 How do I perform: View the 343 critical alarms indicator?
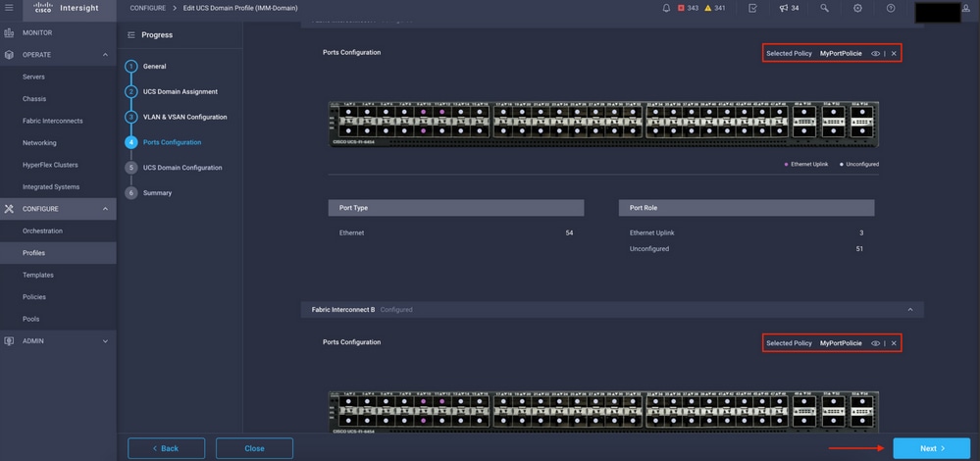(688, 8)
